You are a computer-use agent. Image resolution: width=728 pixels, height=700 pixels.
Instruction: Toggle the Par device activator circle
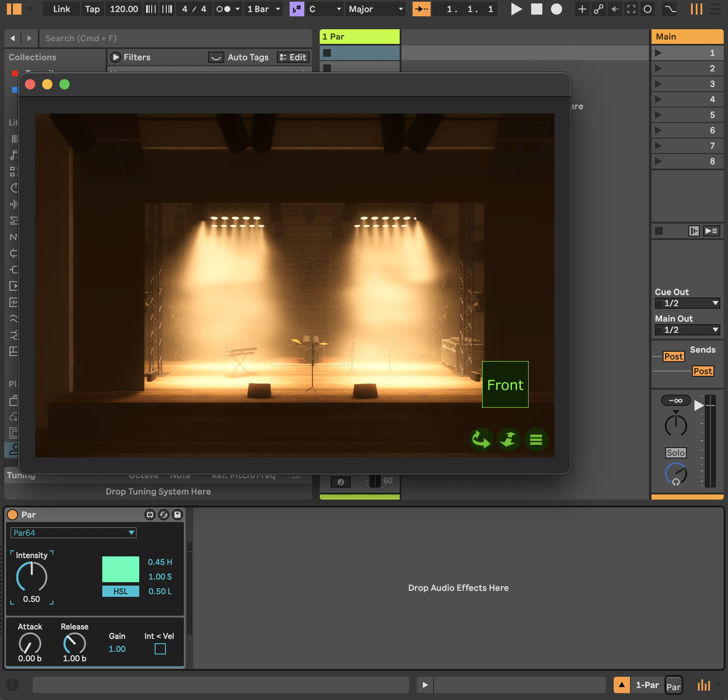click(13, 515)
